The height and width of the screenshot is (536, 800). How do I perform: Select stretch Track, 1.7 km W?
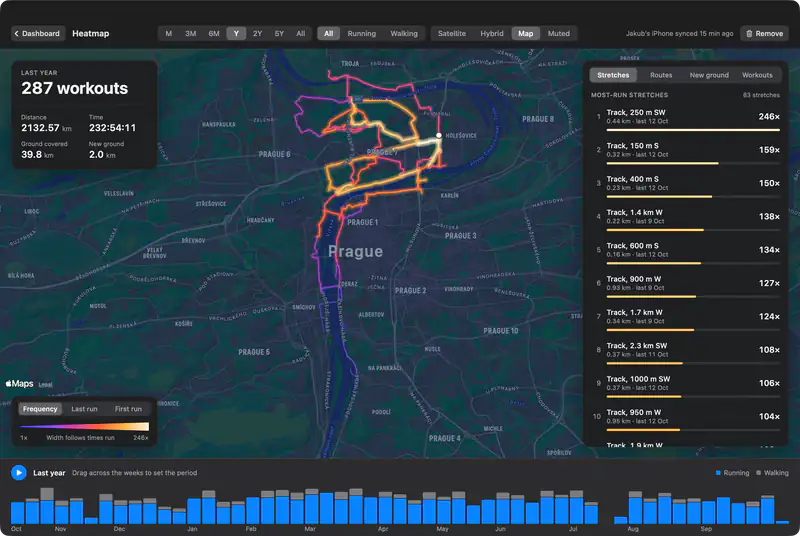[x=688, y=318]
